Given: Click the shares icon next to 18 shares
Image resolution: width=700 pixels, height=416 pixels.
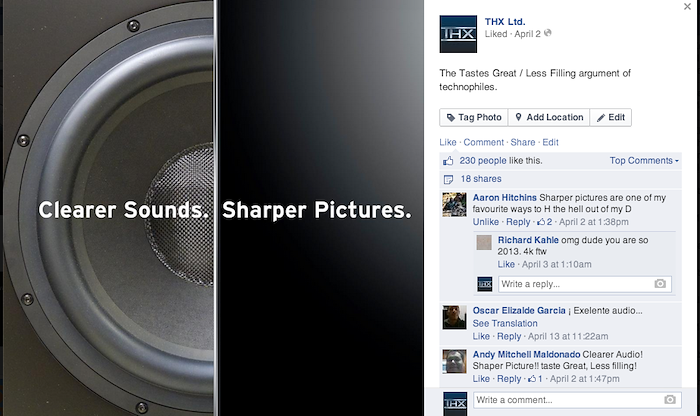Looking at the screenshot, I should tap(448, 179).
